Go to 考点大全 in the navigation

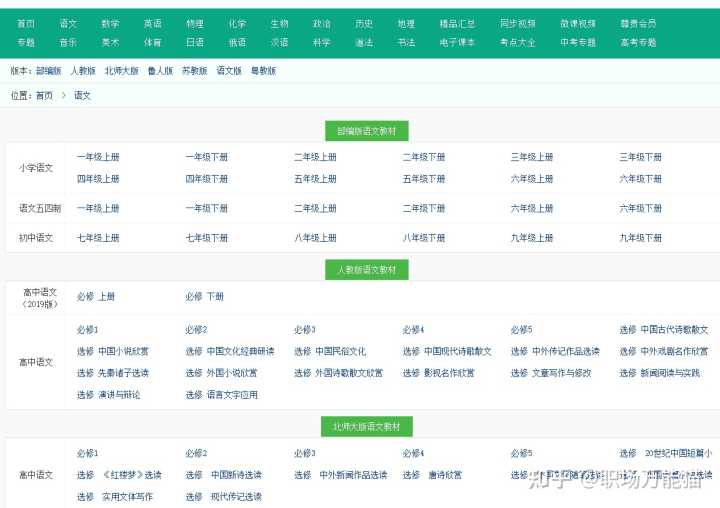518,42
